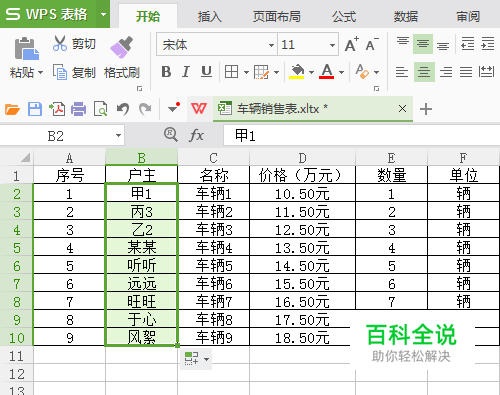Open the 数据 ribbon tab
The image size is (500, 395).
coord(406,16)
